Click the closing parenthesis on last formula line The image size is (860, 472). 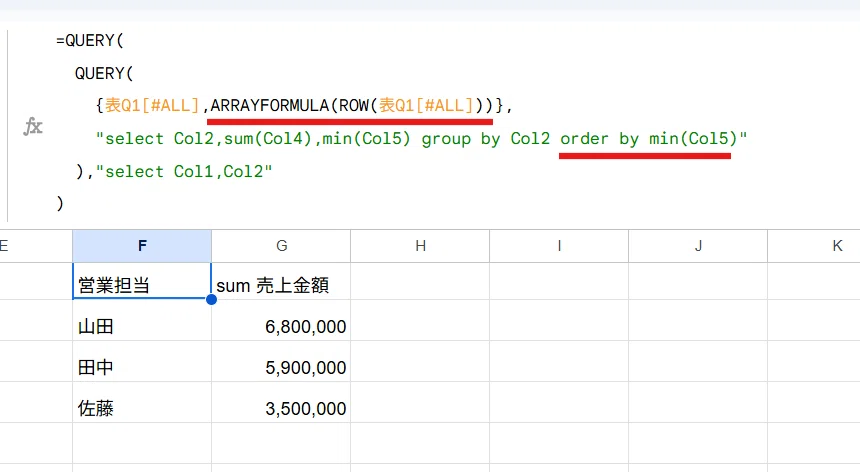click(60, 203)
